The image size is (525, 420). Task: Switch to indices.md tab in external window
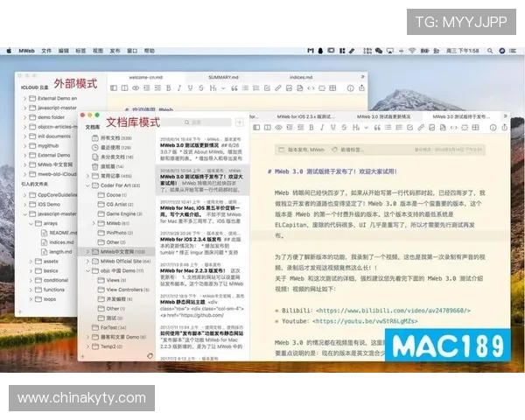[301, 77]
